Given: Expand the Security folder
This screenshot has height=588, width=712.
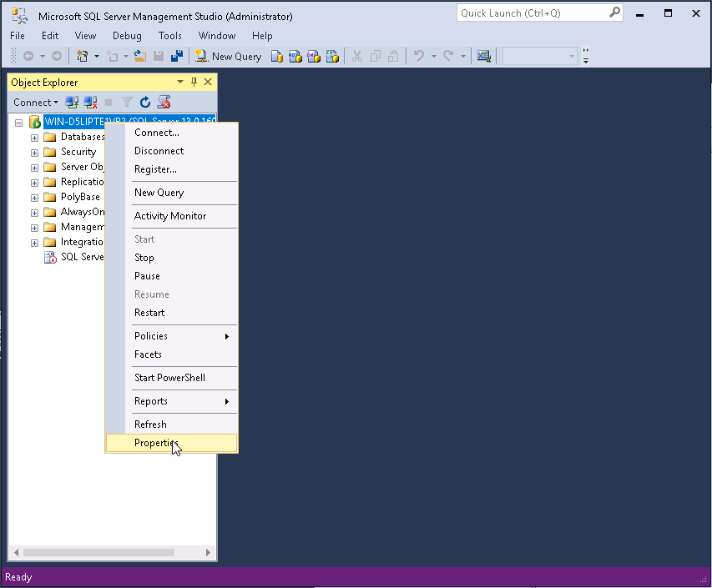Looking at the screenshot, I should click(34, 153).
